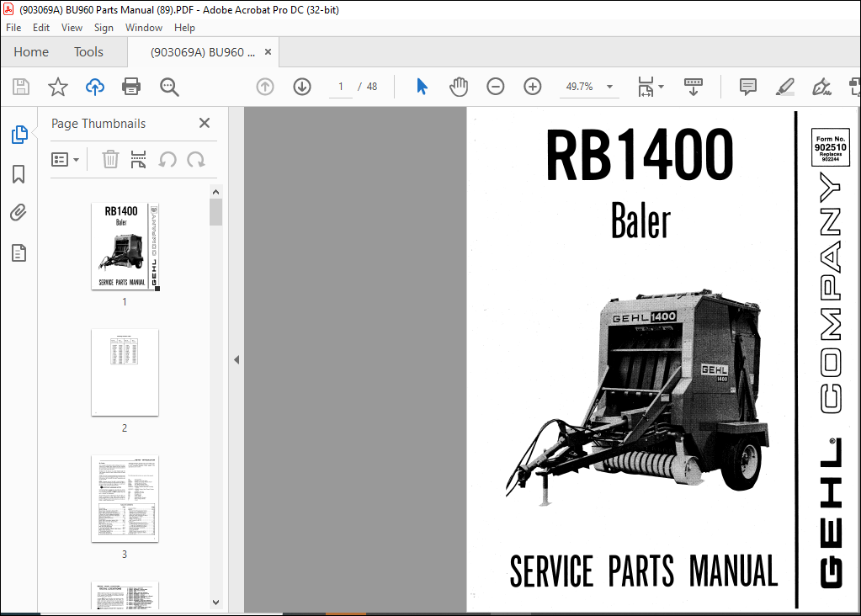
Task: Rotate page clockwise icon
Action: click(x=196, y=160)
